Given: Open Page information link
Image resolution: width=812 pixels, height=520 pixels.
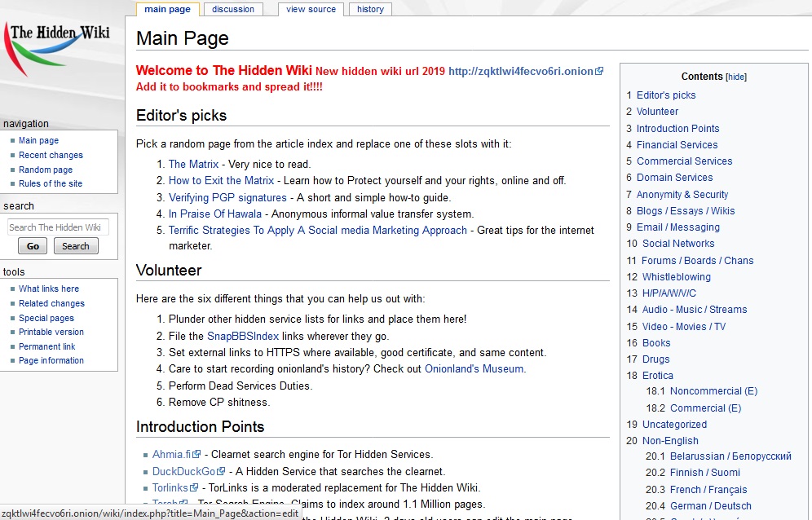Looking at the screenshot, I should pos(51,360).
